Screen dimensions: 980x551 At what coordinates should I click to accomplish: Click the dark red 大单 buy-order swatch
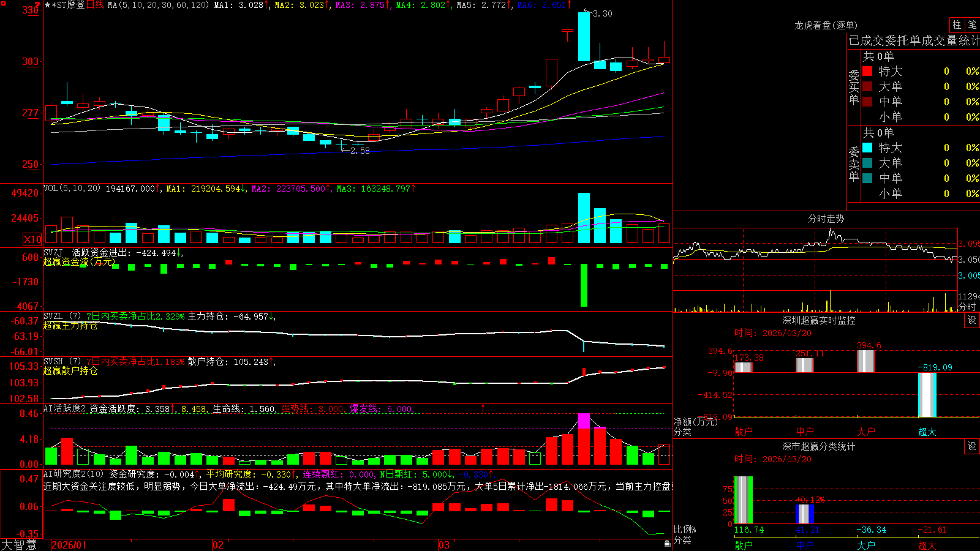pyautogui.click(x=867, y=86)
